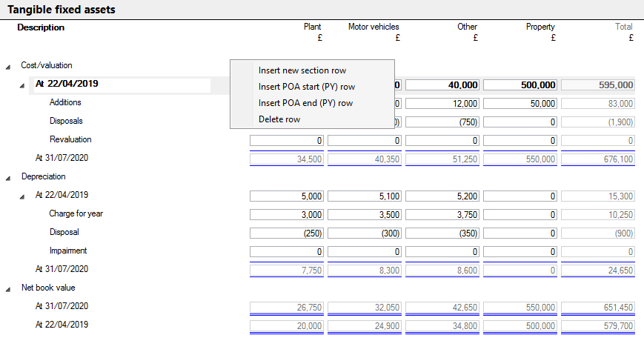The width and height of the screenshot is (644, 358).
Task: Click the Net book value heading
Action: coord(48,288)
